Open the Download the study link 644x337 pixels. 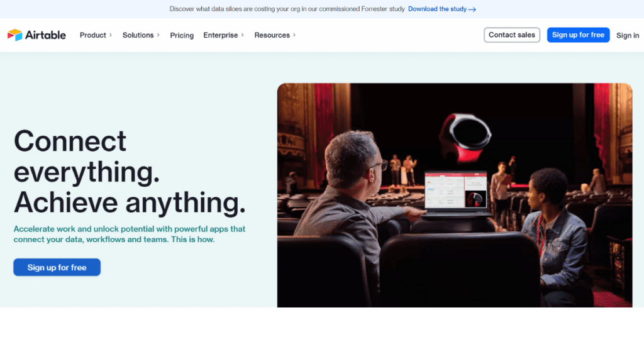437,9
